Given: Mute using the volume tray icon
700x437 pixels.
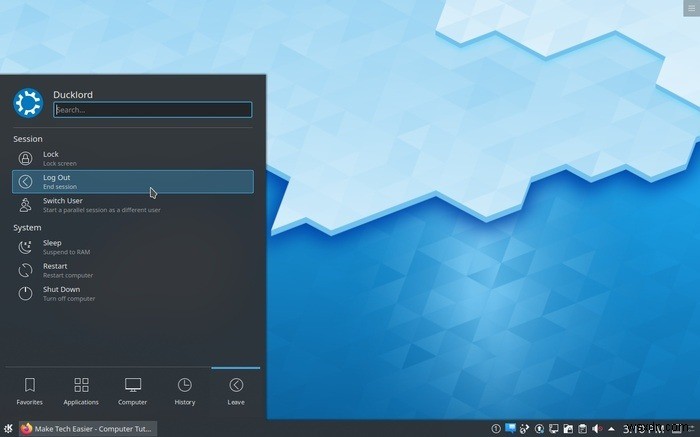Looking at the screenshot, I should 597,429.
